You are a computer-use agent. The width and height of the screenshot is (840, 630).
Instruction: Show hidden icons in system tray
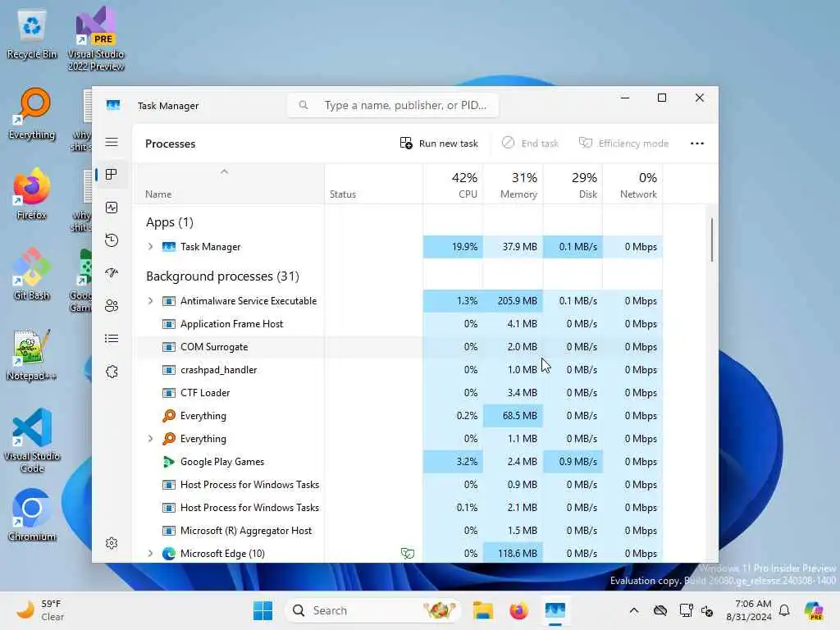[634, 610]
